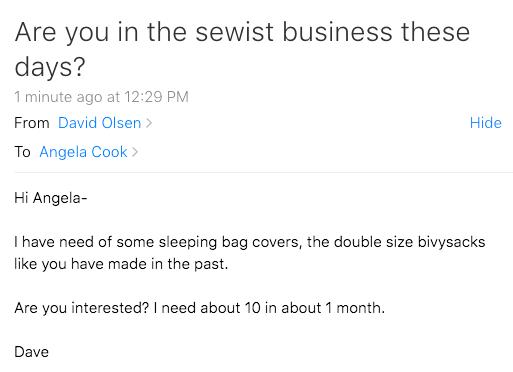The width and height of the screenshot is (513, 372).
Task: Click the "Hi Angela-" greeting line
Action: 51,198
